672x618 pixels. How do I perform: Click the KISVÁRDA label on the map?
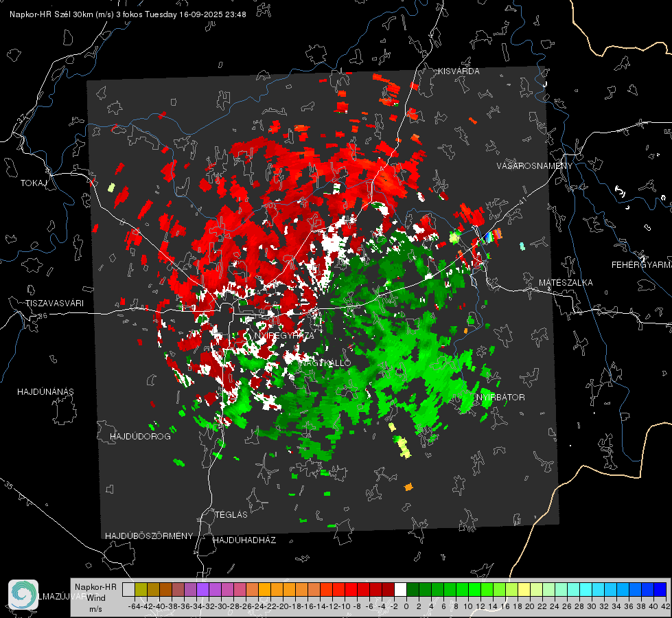coord(458,71)
